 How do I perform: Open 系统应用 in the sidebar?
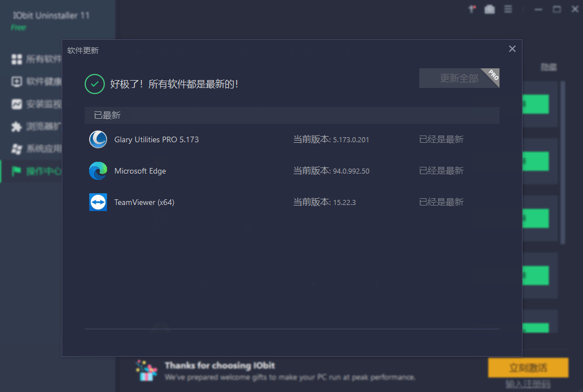pyautogui.click(x=36, y=149)
